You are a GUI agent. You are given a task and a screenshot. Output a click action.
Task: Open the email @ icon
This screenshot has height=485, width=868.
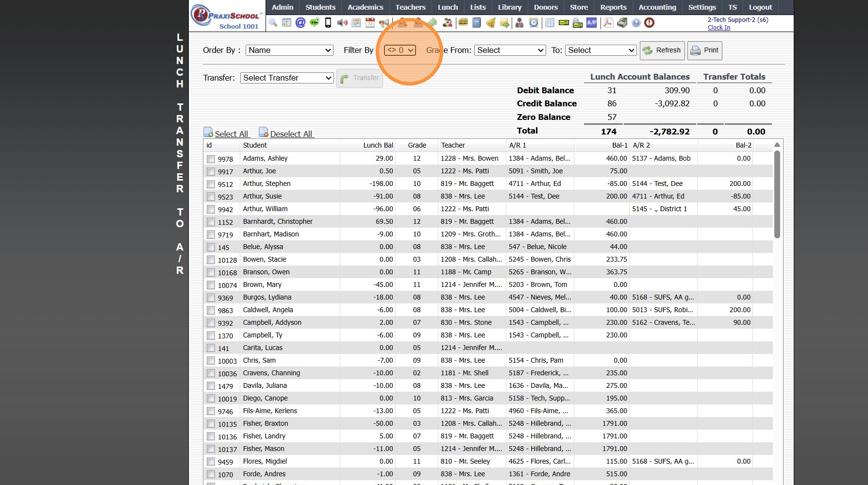tap(300, 23)
